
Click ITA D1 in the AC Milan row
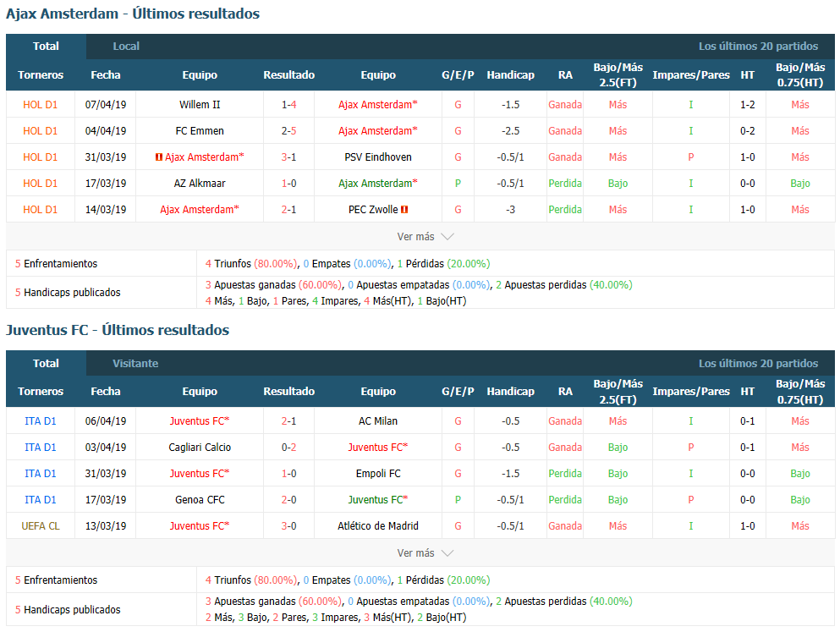tap(40, 421)
